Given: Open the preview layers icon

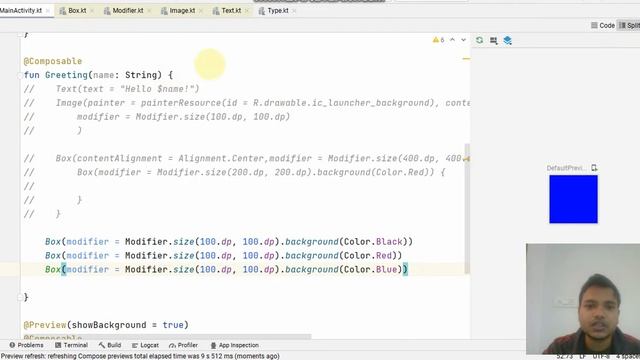Looking at the screenshot, I should (507, 40).
